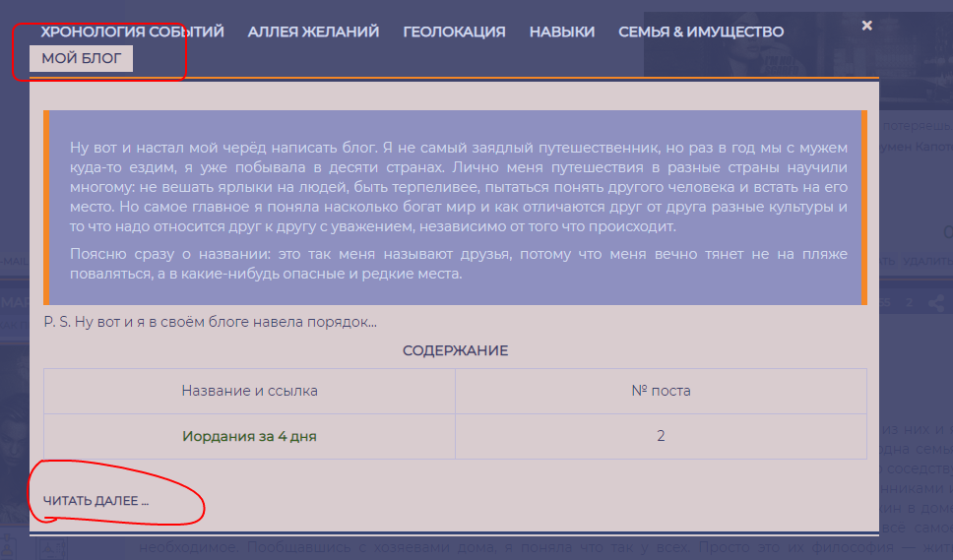Click the blog intro quote paragraph

pyautogui.click(x=458, y=187)
